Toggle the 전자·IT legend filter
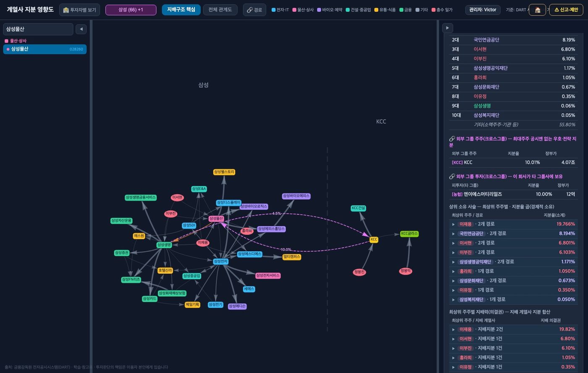Viewport: 588px width, 373px height. coord(280,10)
